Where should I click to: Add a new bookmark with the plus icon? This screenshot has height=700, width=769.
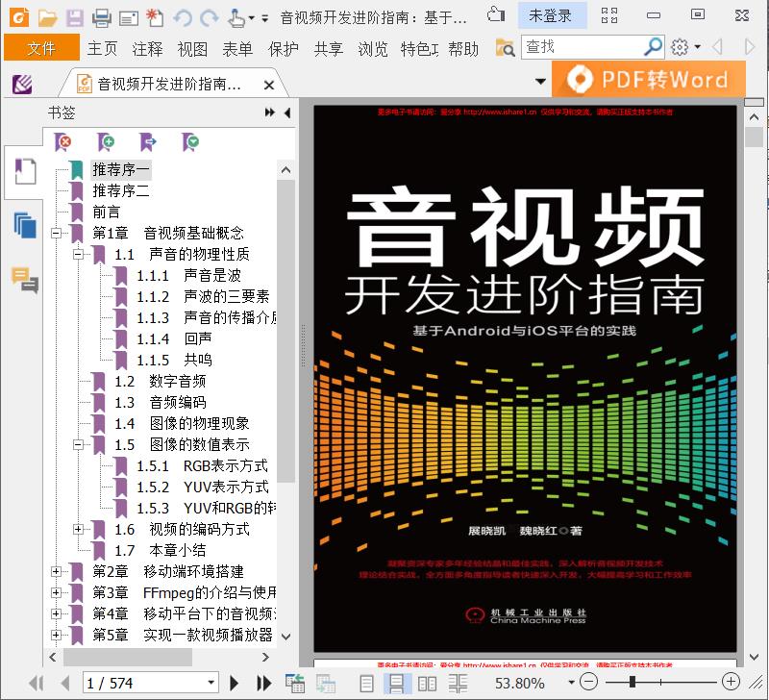click(106, 141)
